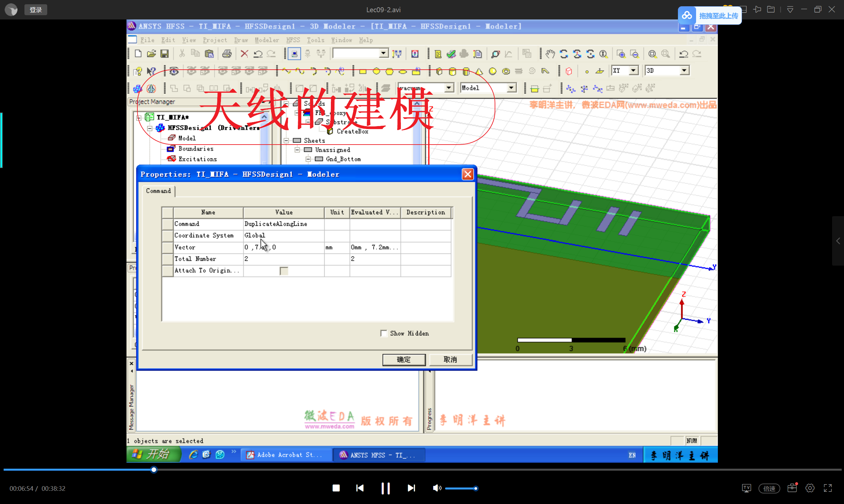Open the Draw menu

pyautogui.click(x=241, y=40)
